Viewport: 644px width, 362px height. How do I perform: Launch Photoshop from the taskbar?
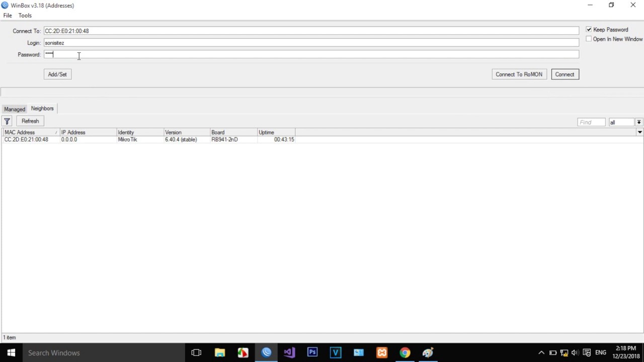coord(312,352)
